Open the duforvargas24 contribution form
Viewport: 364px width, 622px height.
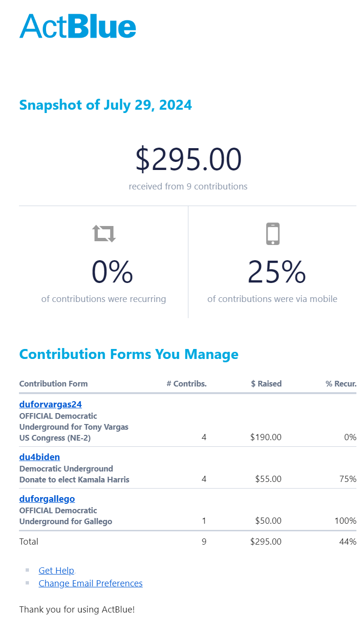[x=50, y=405]
